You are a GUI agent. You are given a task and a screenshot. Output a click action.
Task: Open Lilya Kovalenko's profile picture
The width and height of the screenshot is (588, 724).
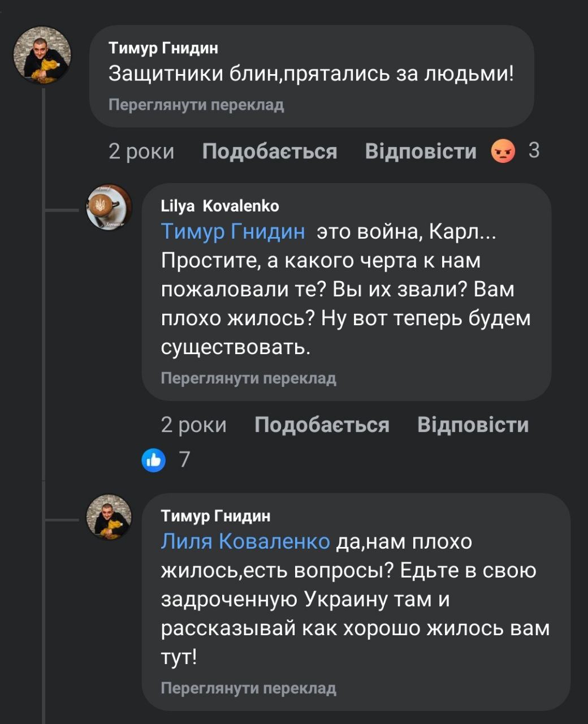coord(109,208)
